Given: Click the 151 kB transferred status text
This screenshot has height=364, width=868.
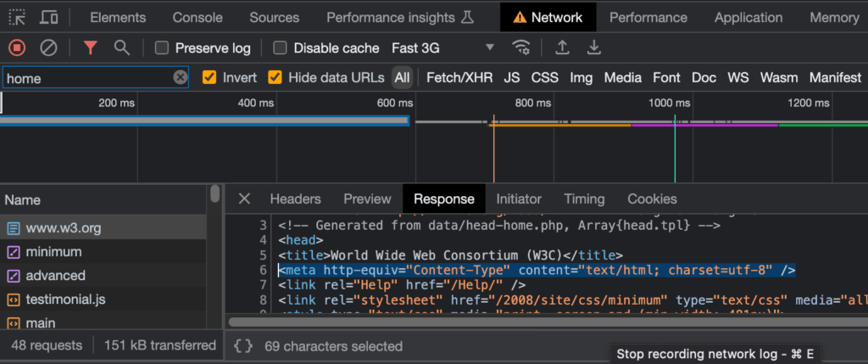Looking at the screenshot, I should (160, 345).
